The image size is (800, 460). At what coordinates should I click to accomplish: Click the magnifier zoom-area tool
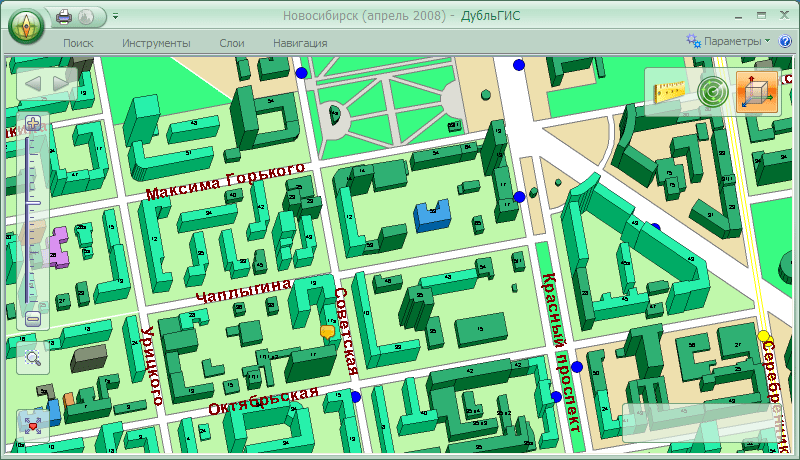[33, 357]
